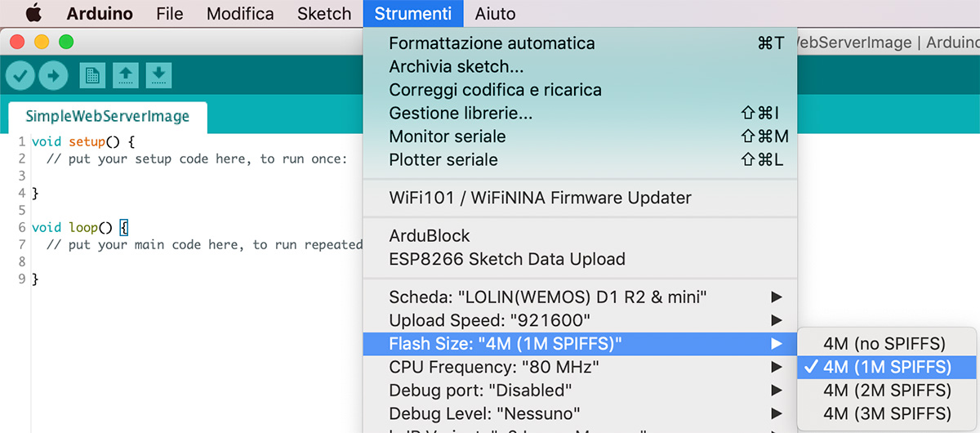Switch to the SimpleWebServerImage tab
Image resolution: width=980 pixels, height=433 pixels.
point(107,117)
